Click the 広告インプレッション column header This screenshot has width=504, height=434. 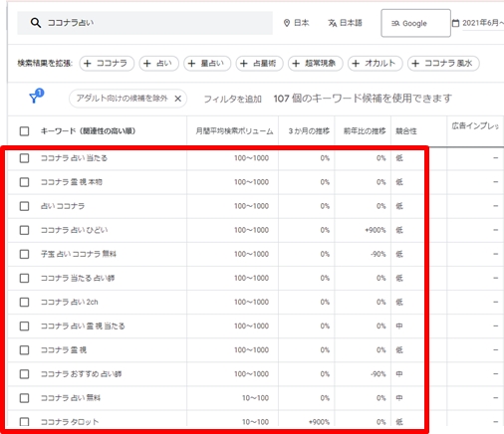[x=475, y=126]
